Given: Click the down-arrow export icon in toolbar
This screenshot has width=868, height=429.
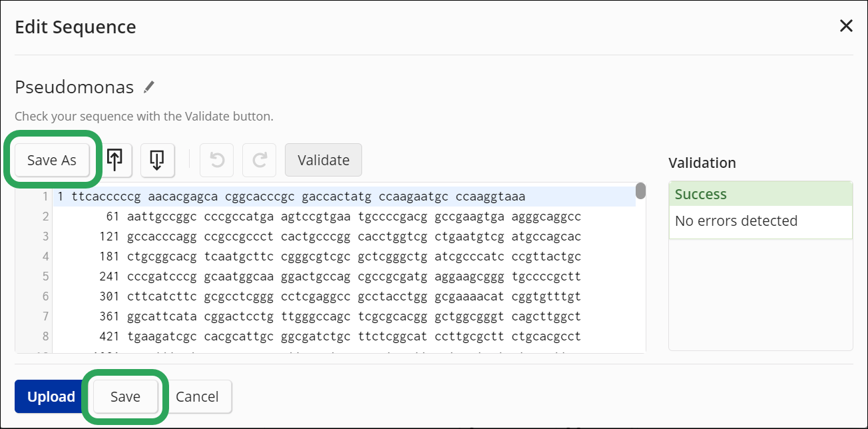Looking at the screenshot, I should coord(157,160).
